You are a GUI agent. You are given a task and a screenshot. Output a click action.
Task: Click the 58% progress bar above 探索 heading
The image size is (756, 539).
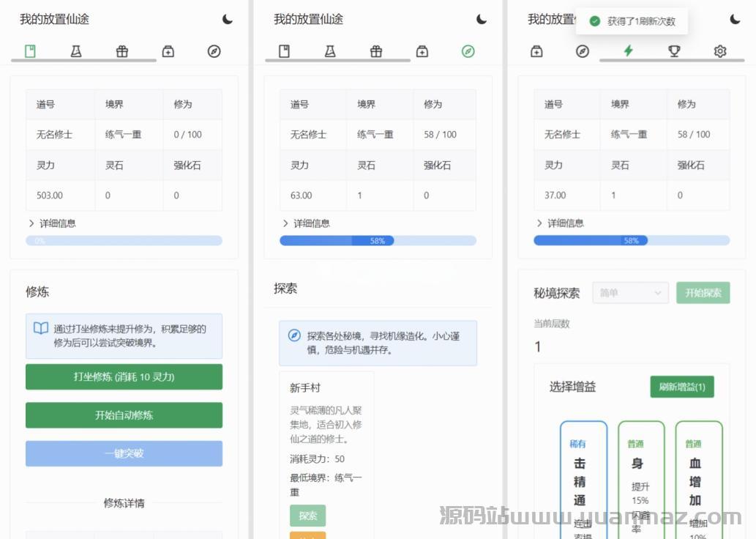pyautogui.click(x=378, y=241)
